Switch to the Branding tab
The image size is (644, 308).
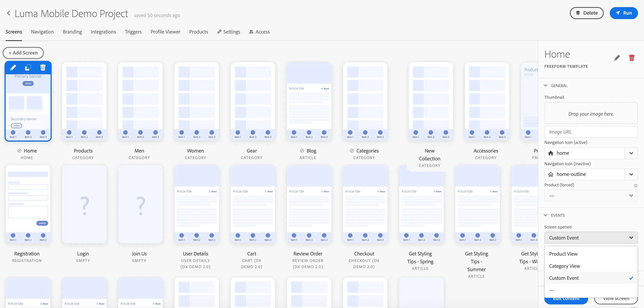coord(72,32)
